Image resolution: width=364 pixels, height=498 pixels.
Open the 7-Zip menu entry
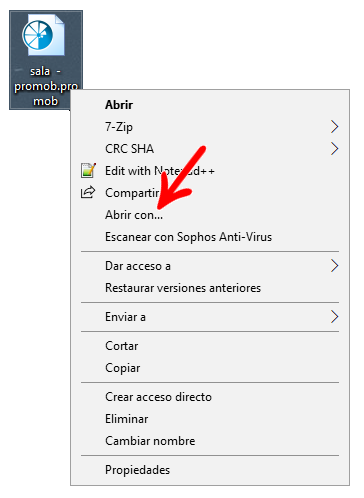point(210,127)
